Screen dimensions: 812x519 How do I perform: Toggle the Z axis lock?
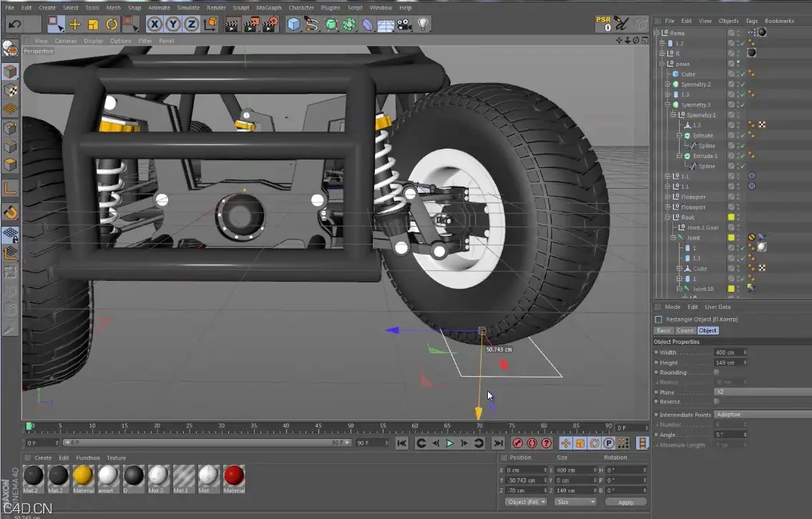click(x=192, y=24)
